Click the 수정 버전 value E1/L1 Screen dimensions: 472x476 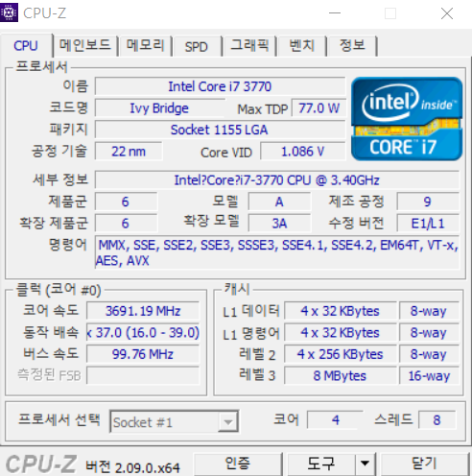(428, 224)
